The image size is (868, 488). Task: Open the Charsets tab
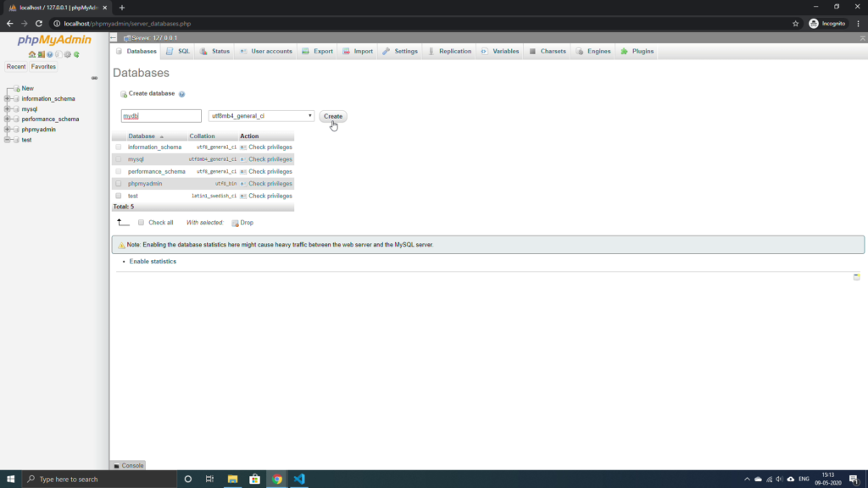[548, 52]
